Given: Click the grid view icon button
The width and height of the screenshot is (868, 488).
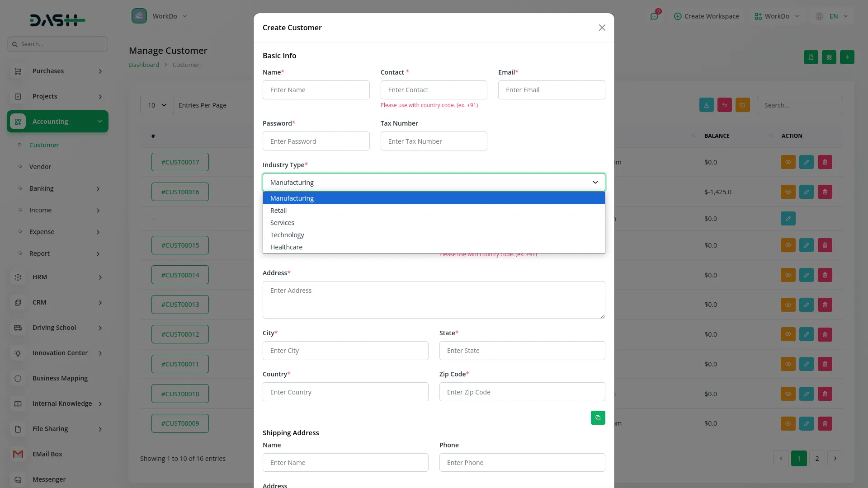Looking at the screenshot, I should point(829,57).
